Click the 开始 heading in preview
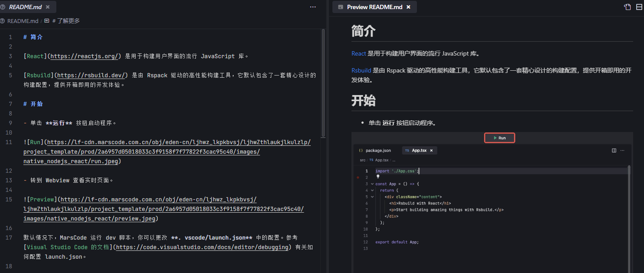The width and height of the screenshot is (644, 273). pyautogui.click(x=363, y=101)
